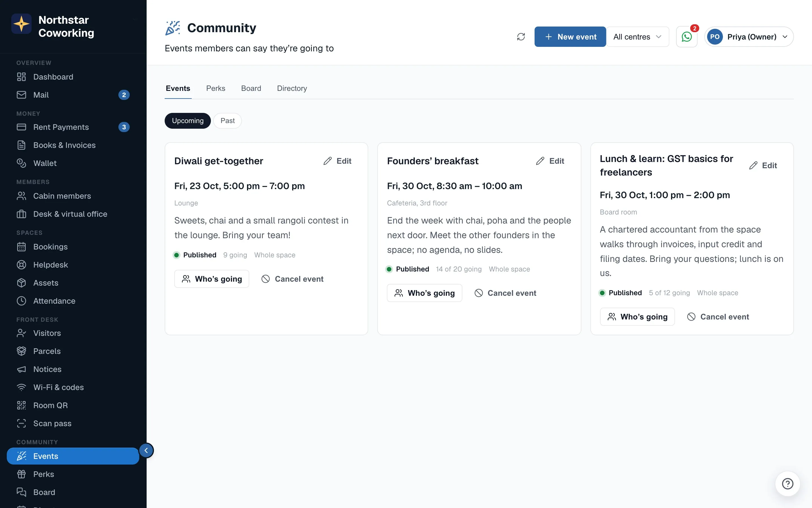Open Cabin members
812x508 pixels.
pos(73,196)
